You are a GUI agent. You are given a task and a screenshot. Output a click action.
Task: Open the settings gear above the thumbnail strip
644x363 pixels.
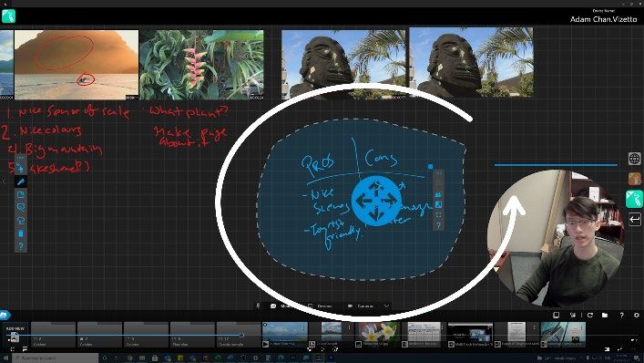pyautogui.click(x=637, y=316)
